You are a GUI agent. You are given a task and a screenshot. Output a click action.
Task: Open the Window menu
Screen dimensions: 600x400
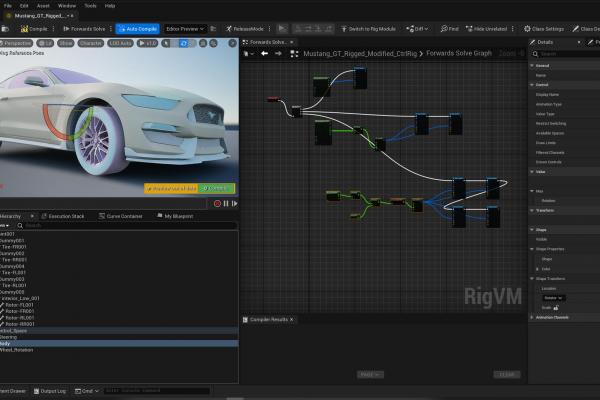[x=66, y=5]
